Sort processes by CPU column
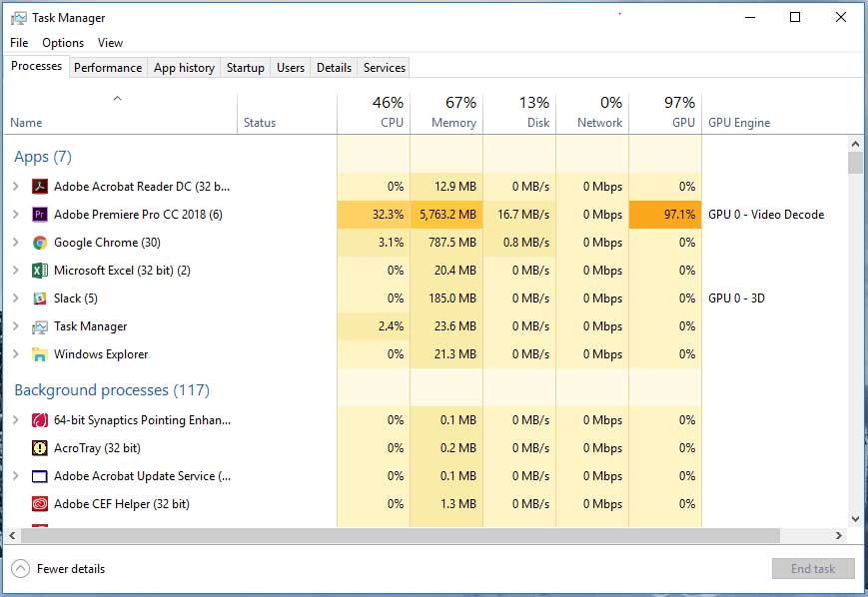This screenshot has width=868, height=597. pyautogui.click(x=374, y=114)
